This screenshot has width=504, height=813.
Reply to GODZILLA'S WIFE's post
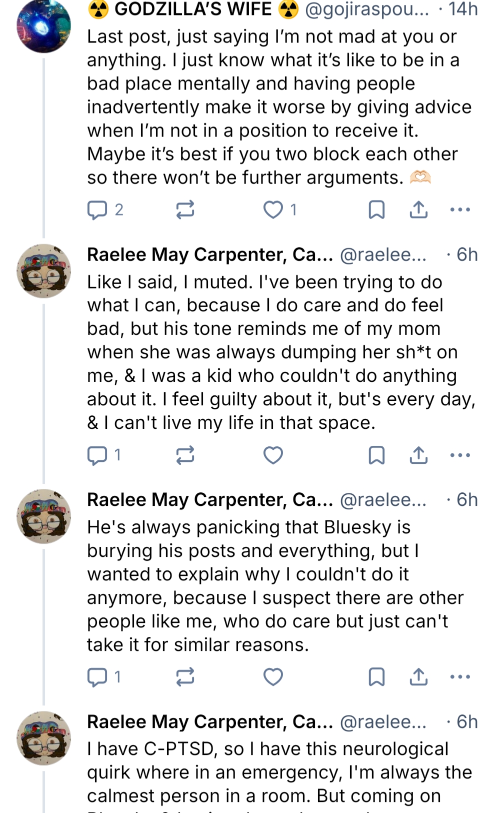pos(97,210)
